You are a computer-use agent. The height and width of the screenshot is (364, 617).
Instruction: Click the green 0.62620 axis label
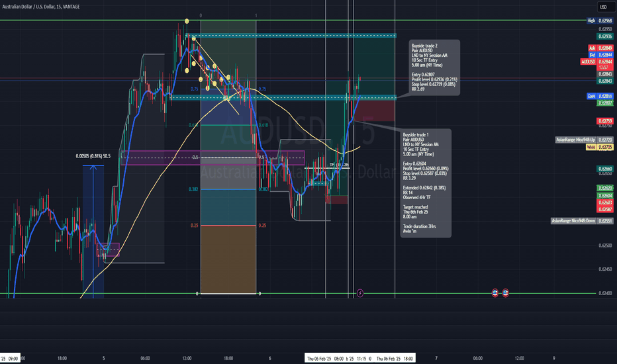[605, 188]
